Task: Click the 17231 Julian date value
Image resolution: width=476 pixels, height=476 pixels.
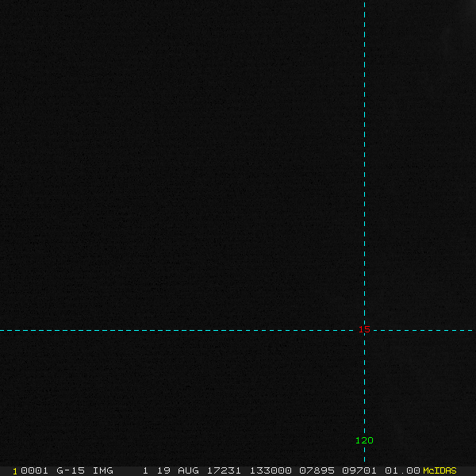Action: tap(224, 470)
